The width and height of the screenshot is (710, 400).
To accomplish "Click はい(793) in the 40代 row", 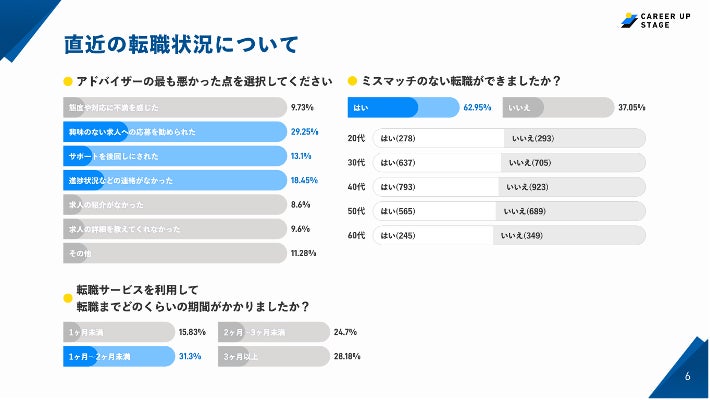I will (x=435, y=186).
